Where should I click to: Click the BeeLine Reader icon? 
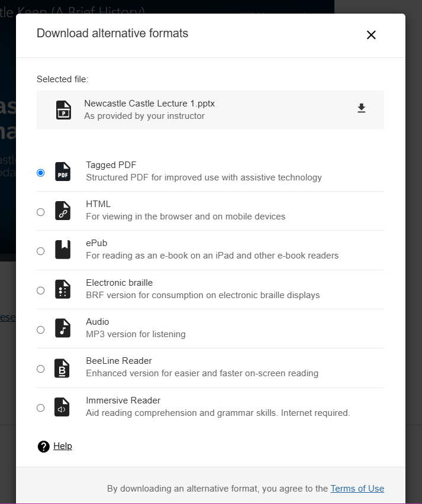click(63, 368)
